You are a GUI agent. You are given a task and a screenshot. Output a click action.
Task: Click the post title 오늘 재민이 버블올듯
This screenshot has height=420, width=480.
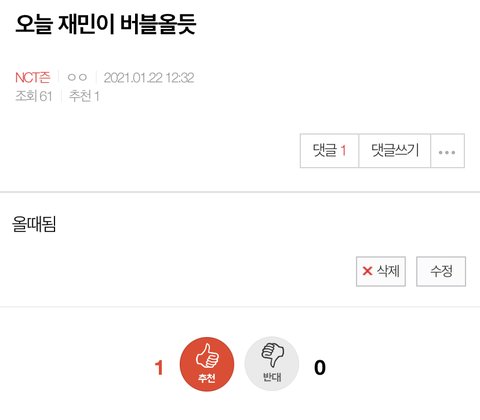pyautogui.click(x=106, y=24)
